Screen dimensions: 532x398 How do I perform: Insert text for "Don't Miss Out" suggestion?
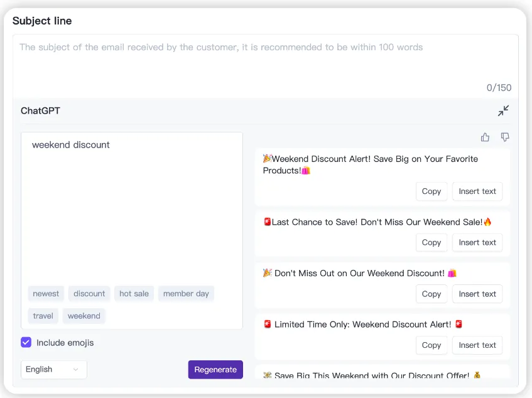coord(477,294)
